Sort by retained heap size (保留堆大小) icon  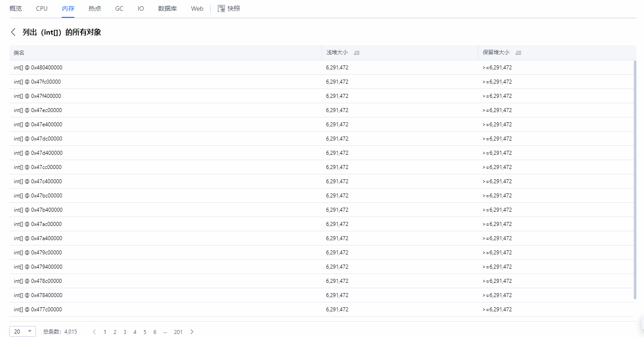click(518, 53)
